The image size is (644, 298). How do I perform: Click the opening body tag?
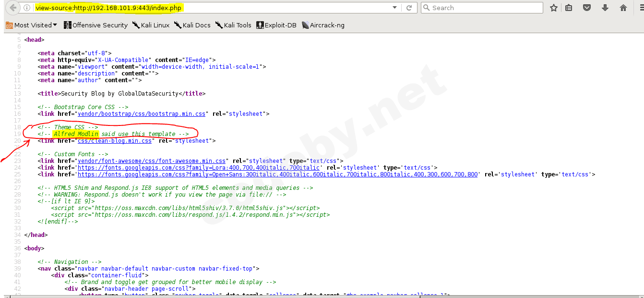tap(34, 248)
